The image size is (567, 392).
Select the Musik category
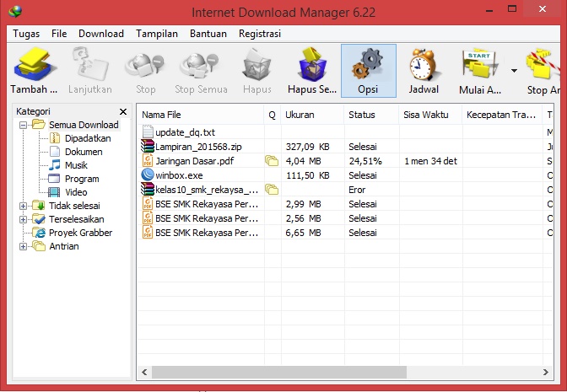[x=76, y=165]
